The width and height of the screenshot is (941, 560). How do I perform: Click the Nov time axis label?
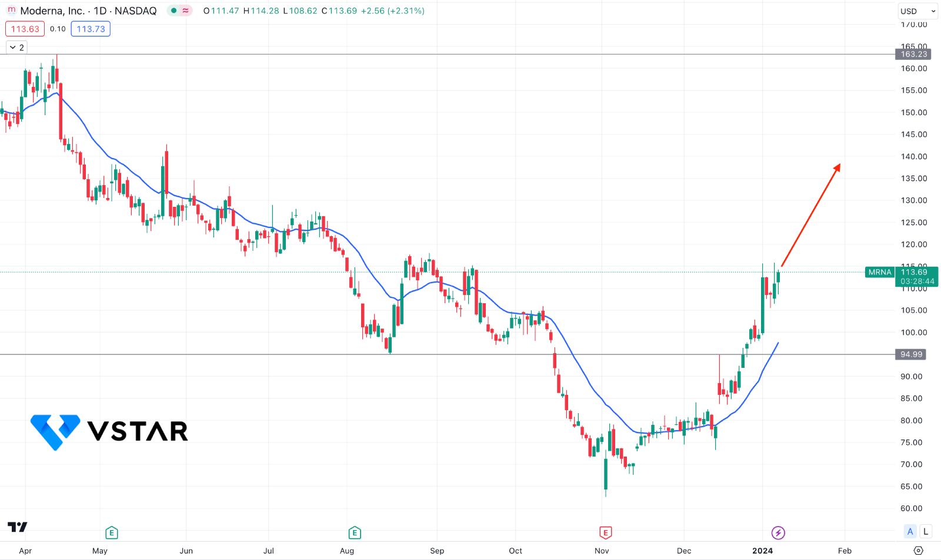pos(602,551)
